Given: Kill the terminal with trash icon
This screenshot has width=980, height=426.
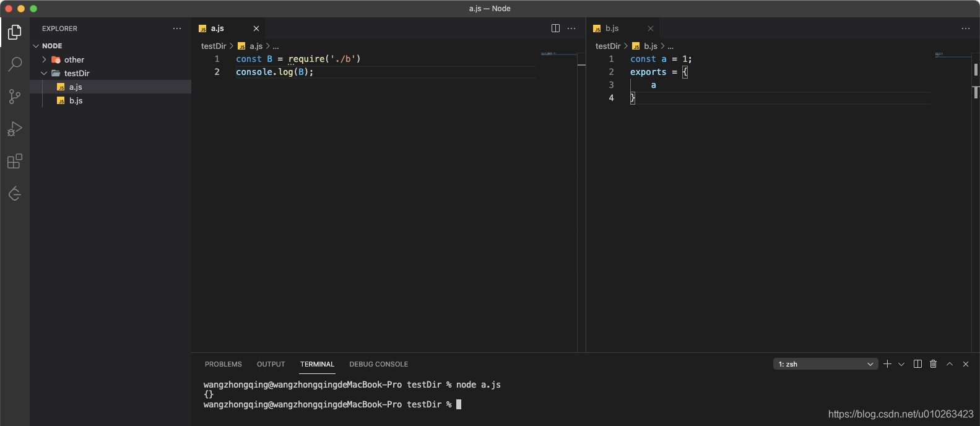Looking at the screenshot, I should (934, 364).
